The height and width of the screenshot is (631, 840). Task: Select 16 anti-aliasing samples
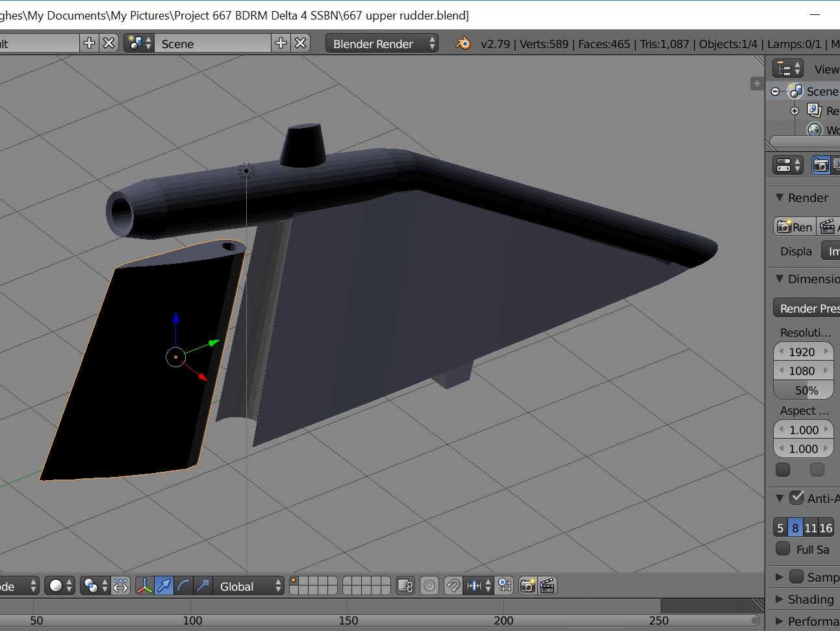click(x=826, y=528)
